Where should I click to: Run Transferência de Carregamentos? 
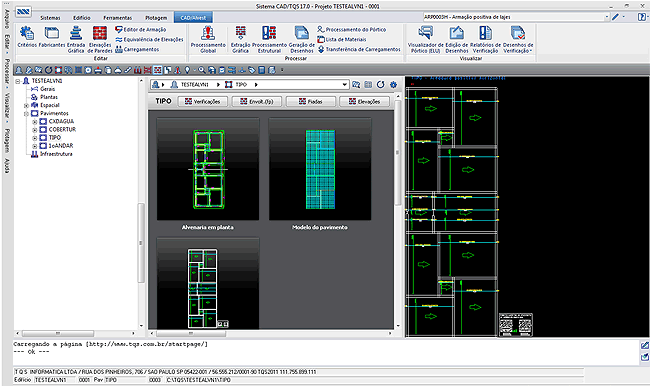click(359, 49)
